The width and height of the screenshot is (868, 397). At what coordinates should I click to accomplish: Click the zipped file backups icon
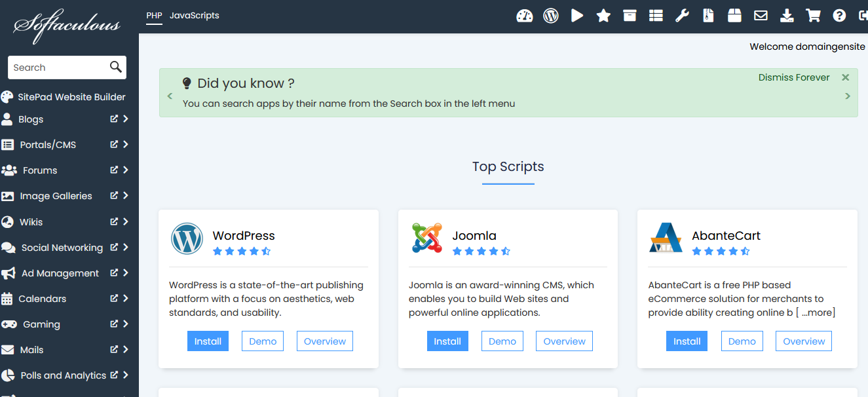tap(708, 16)
